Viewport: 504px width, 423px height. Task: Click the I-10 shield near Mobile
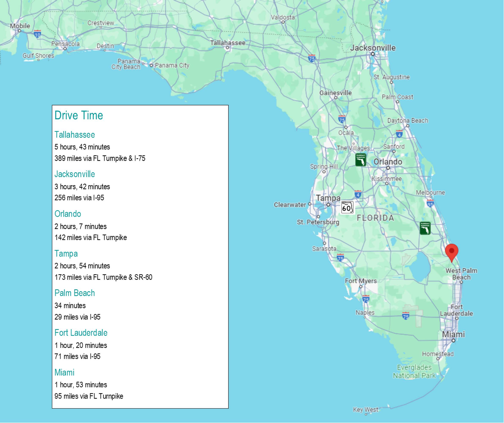[x=37, y=34]
